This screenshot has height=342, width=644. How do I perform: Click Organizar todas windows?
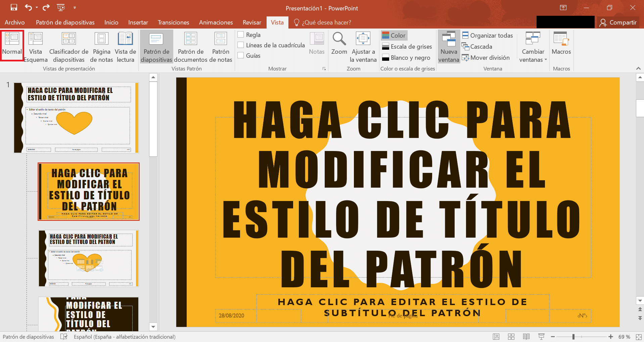coord(488,35)
